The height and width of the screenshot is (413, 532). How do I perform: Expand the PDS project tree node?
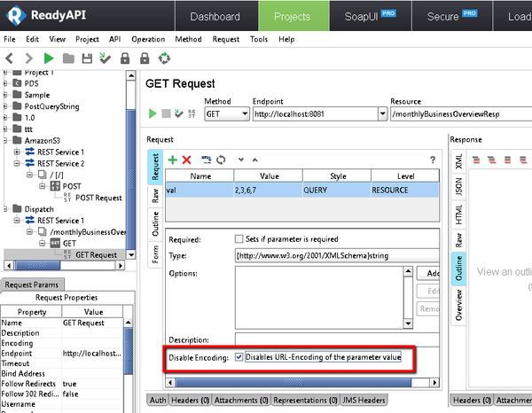pos(6,83)
